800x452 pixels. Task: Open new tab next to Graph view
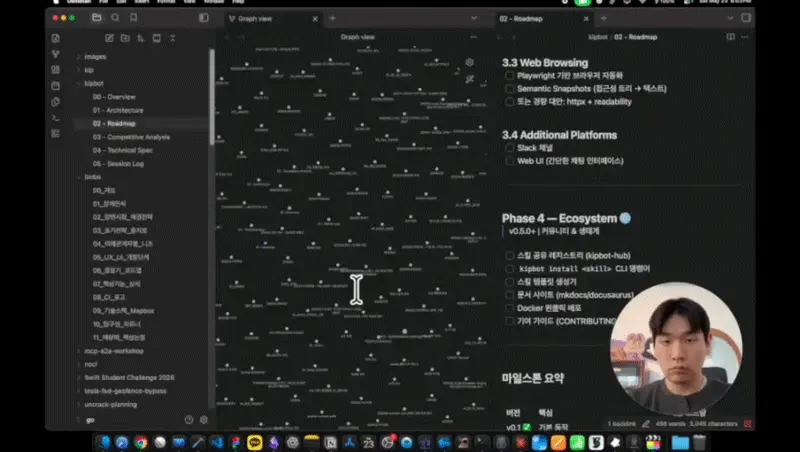point(332,18)
